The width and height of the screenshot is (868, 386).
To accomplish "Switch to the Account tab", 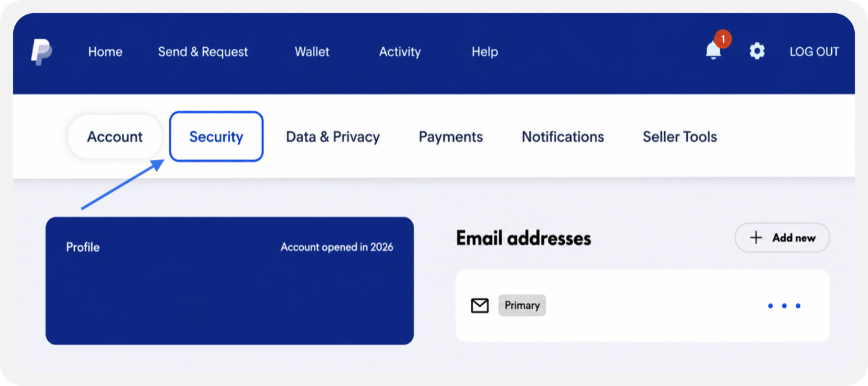I will (x=115, y=137).
